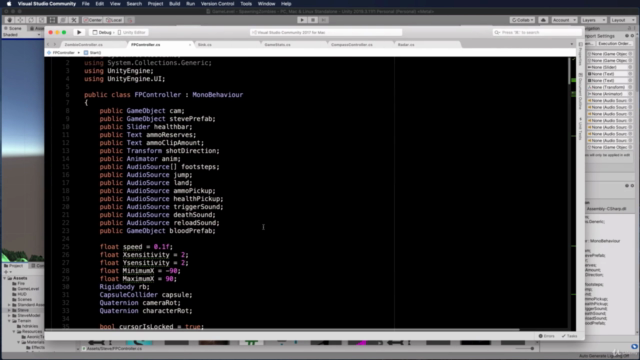
Task: Click the Tasks status indicator
Action: point(569,336)
